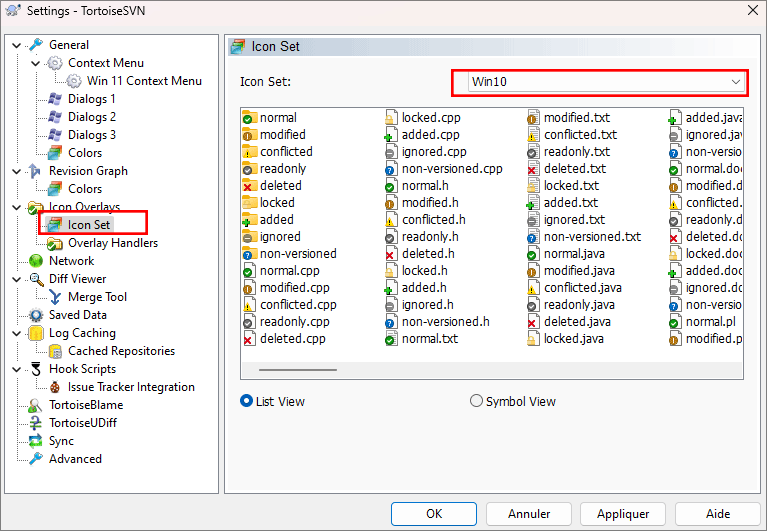
Task: Select the Diff Viewer magnifier icon
Action: 36,279
